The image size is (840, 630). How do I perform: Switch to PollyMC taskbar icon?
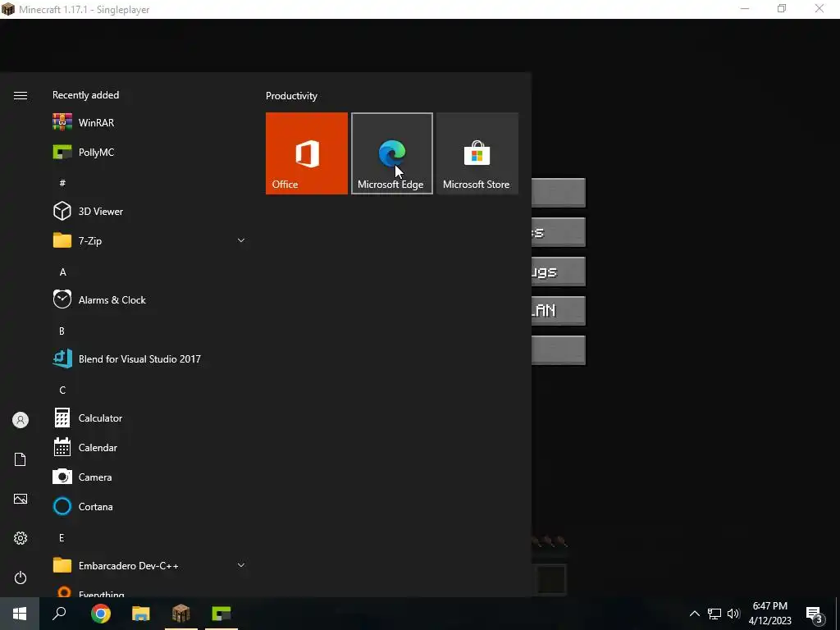[x=221, y=614]
